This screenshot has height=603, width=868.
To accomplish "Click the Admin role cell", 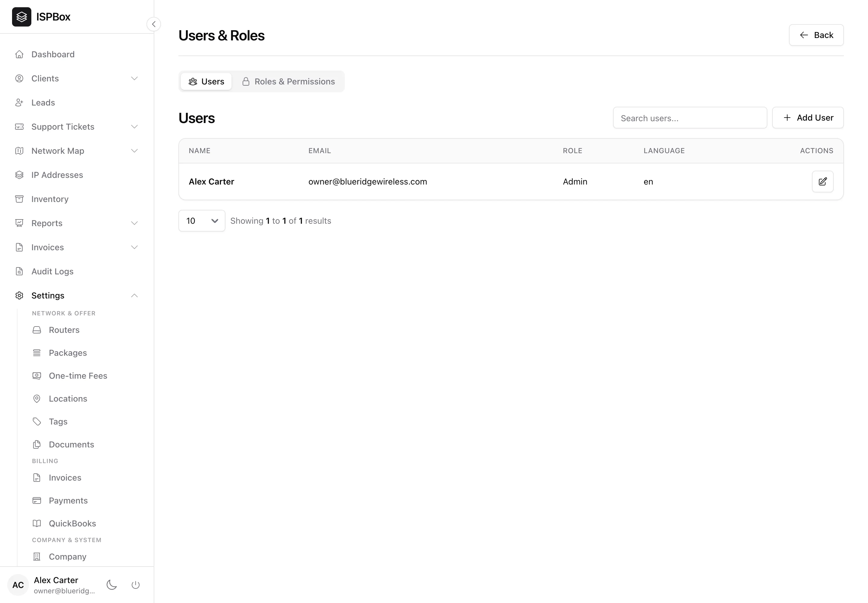I will [x=575, y=182].
